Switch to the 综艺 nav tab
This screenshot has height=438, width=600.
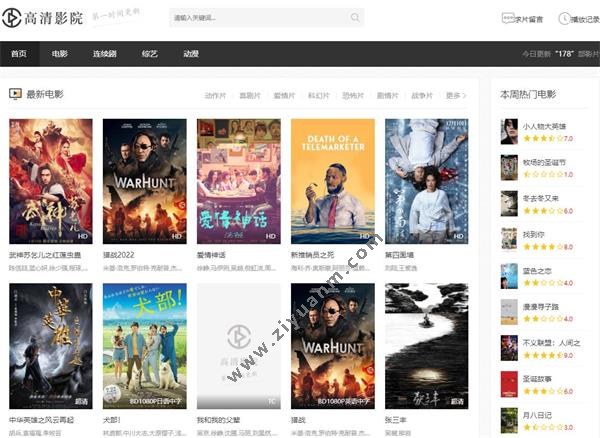[x=150, y=54]
